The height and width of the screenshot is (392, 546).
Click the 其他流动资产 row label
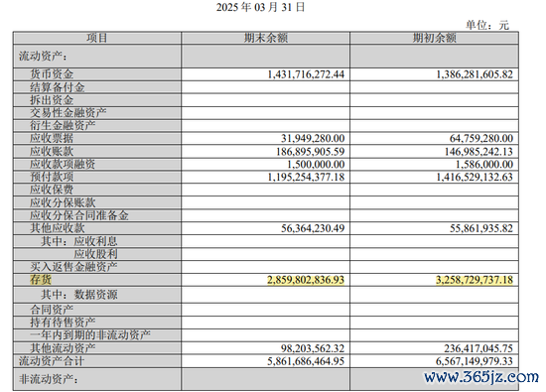[x=63, y=348]
